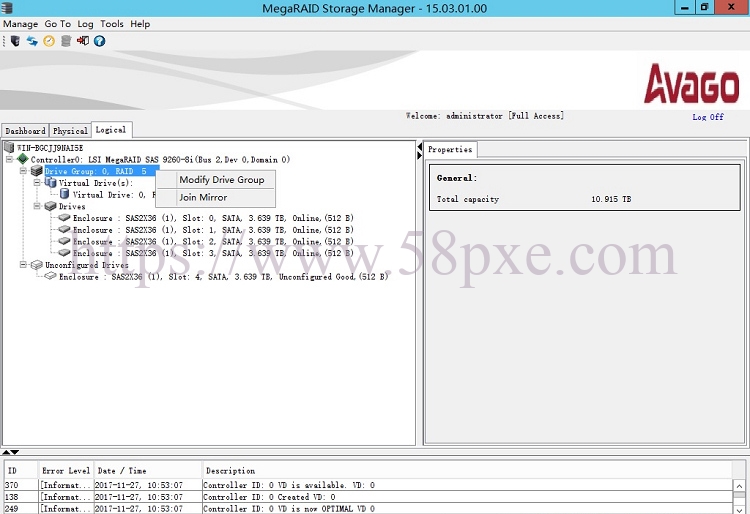Select the Slot: 4 Unconfigured Good drive
Viewport: 750px width, 514px height.
coord(223,276)
